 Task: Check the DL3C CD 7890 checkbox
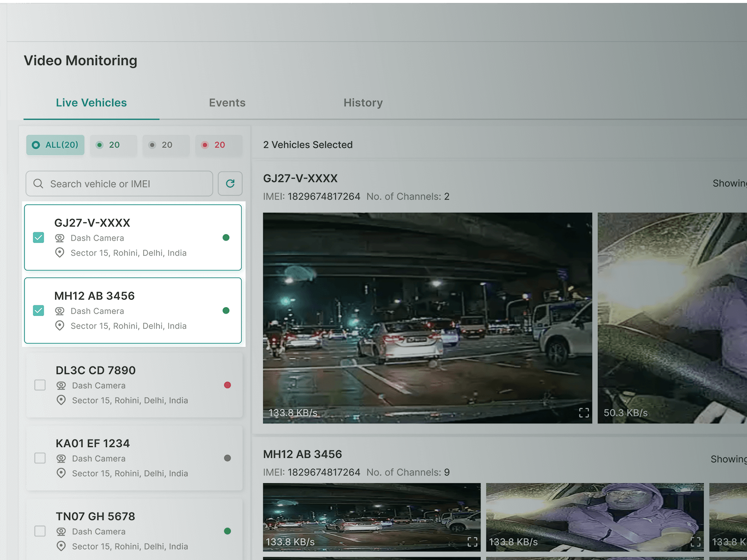click(40, 385)
